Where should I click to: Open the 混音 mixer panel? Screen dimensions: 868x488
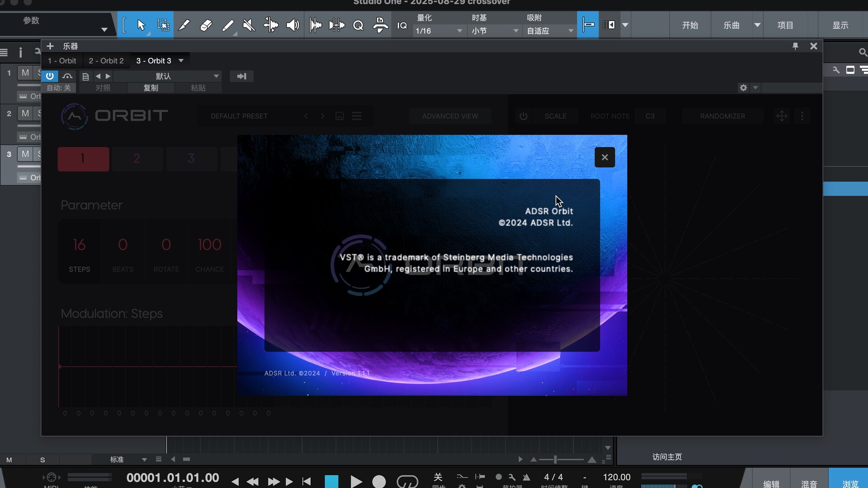[x=809, y=483]
